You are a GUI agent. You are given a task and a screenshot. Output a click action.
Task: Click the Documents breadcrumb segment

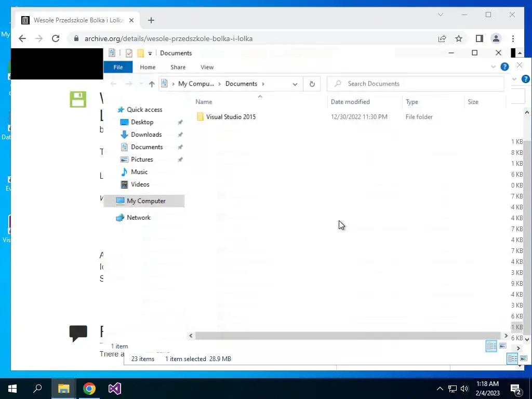[241, 84]
